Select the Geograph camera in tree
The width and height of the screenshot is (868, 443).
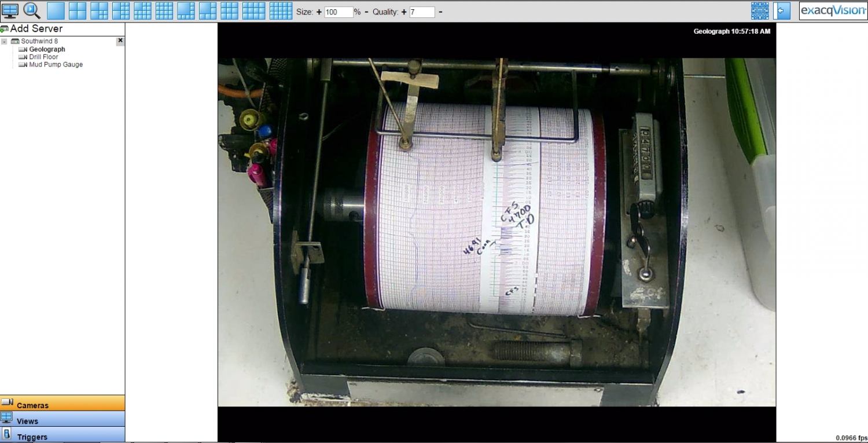tap(47, 50)
